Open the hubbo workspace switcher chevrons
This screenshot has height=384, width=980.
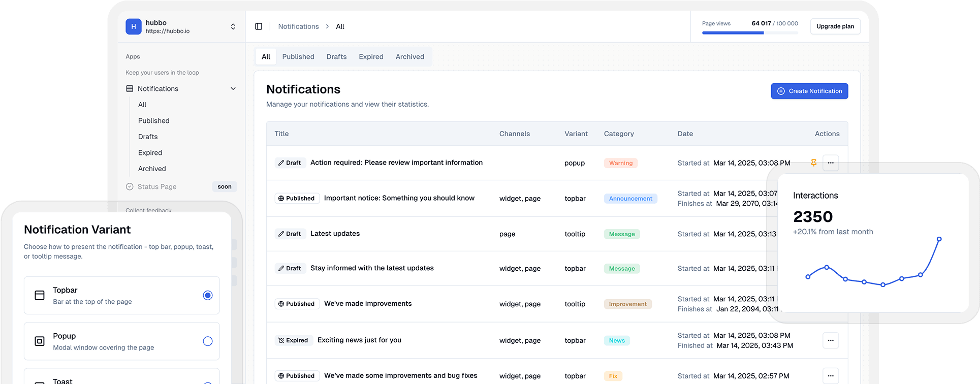(233, 26)
